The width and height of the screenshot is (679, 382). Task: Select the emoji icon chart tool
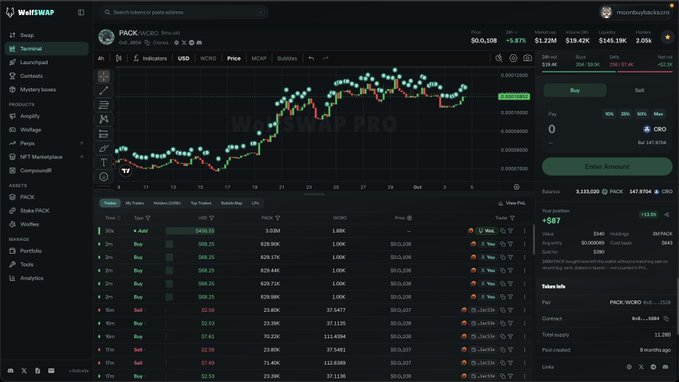(103, 177)
